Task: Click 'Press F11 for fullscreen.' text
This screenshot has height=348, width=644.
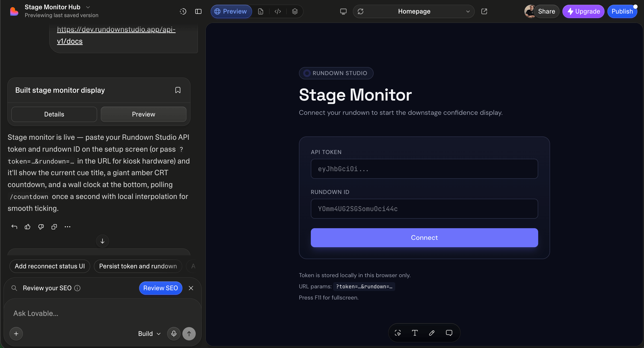Action: 328,298
